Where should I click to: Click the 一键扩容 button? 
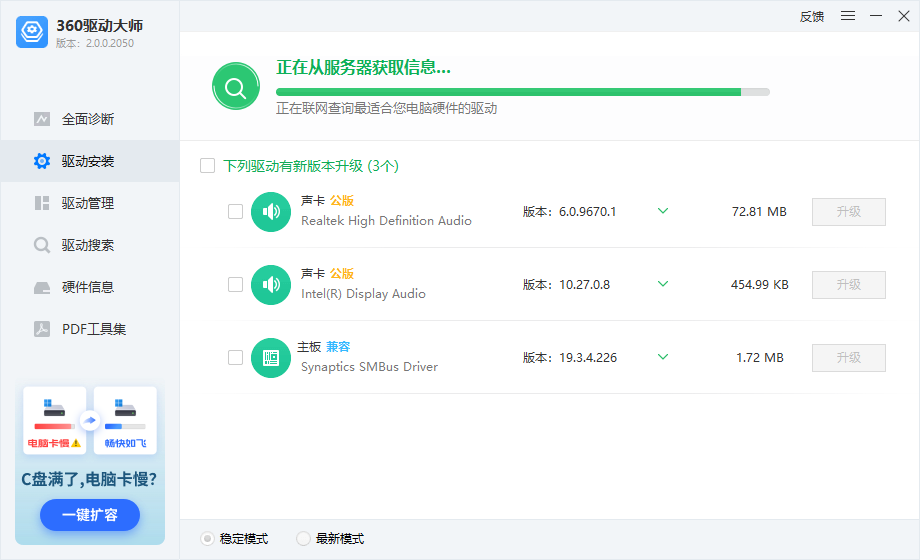(90, 515)
